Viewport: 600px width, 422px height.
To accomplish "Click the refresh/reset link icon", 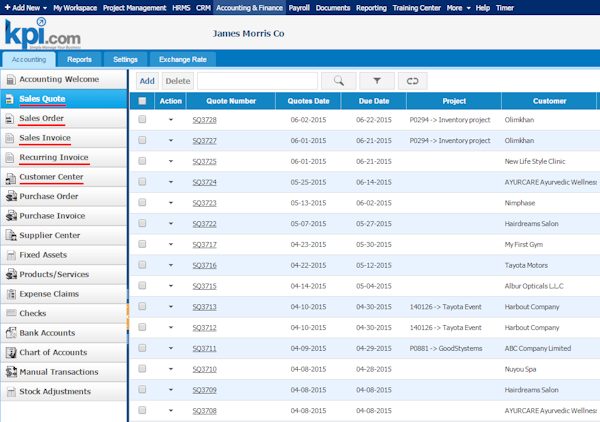I will tap(412, 81).
